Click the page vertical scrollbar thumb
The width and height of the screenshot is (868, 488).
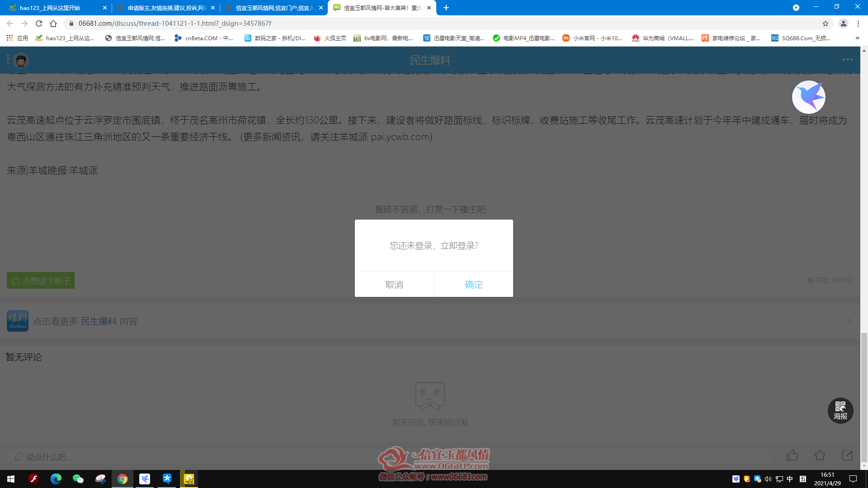point(864,398)
